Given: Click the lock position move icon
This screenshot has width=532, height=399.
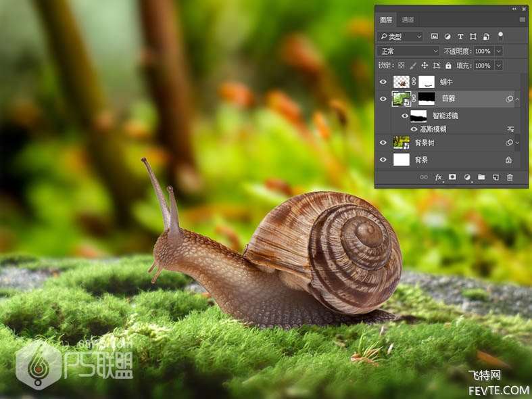Looking at the screenshot, I should 425,66.
